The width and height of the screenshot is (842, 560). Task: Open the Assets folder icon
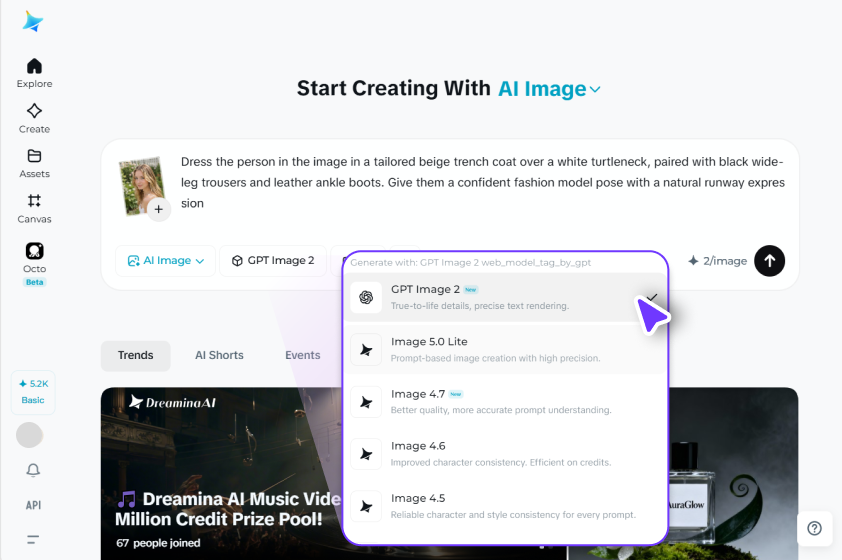coord(34,156)
